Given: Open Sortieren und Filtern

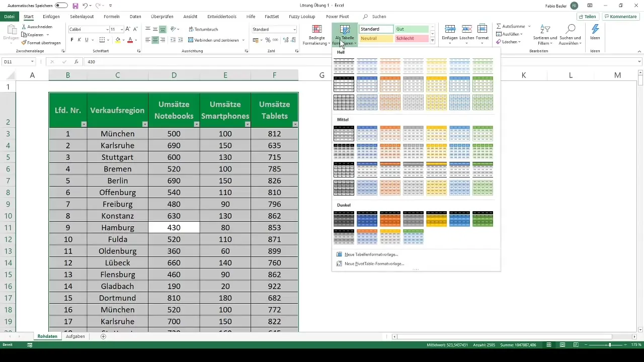Looking at the screenshot, I should 545,35.
